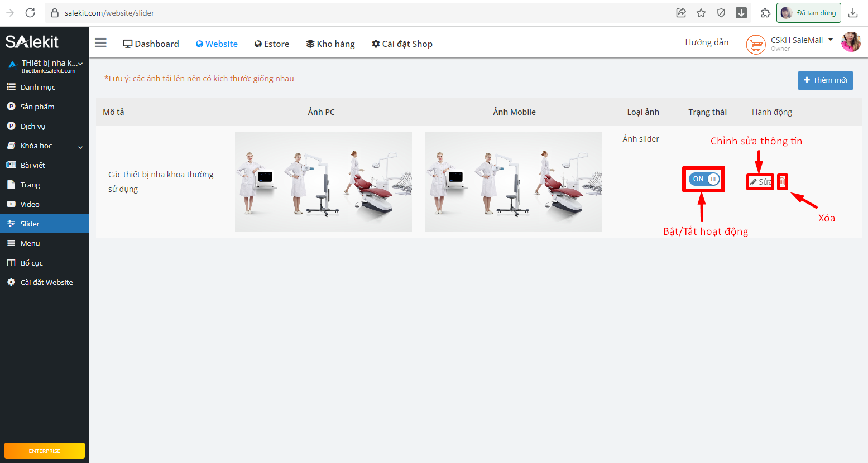Viewport: 868px width, 463px height.
Task: Click the Thêm mới button
Action: coord(825,80)
